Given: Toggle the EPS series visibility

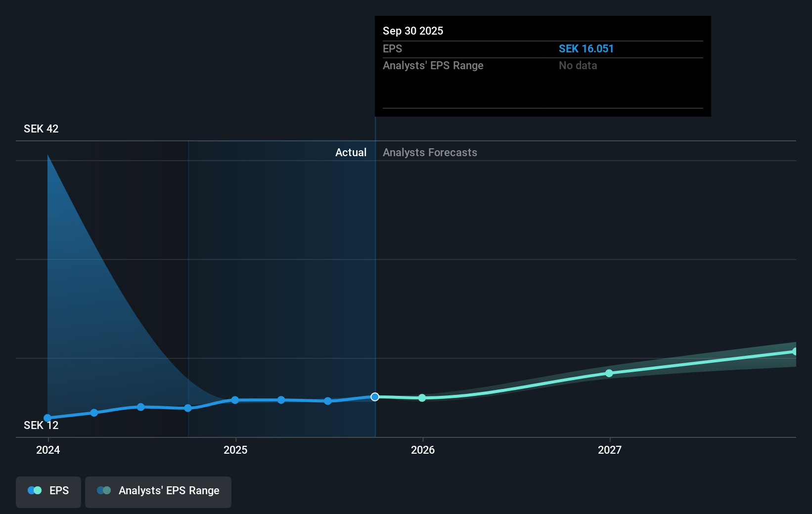Looking at the screenshot, I should pos(48,492).
